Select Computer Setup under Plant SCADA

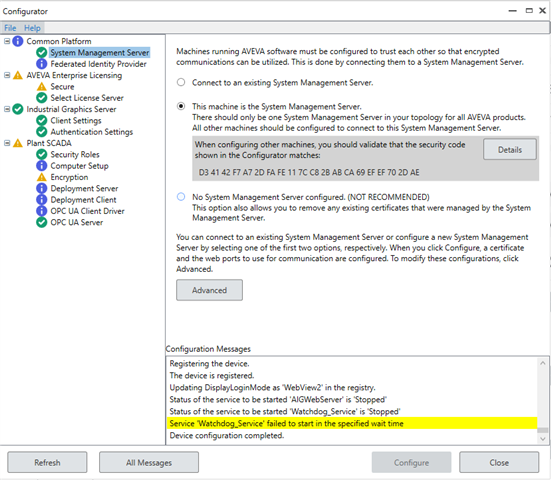[x=79, y=166]
